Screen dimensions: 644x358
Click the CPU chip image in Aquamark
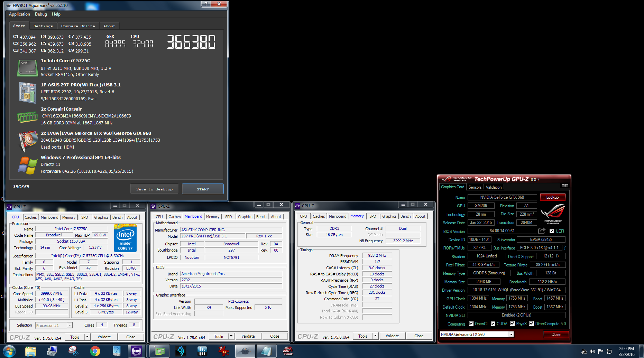click(27, 68)
